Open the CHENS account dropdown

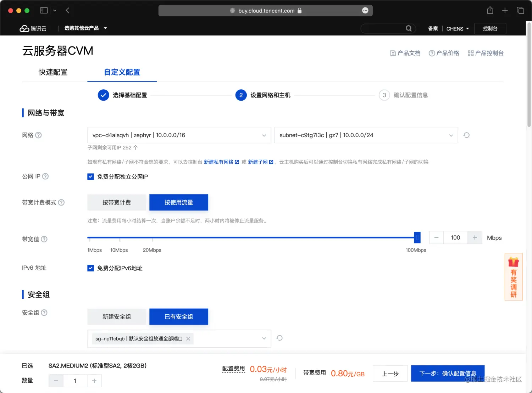pos(458,29)
